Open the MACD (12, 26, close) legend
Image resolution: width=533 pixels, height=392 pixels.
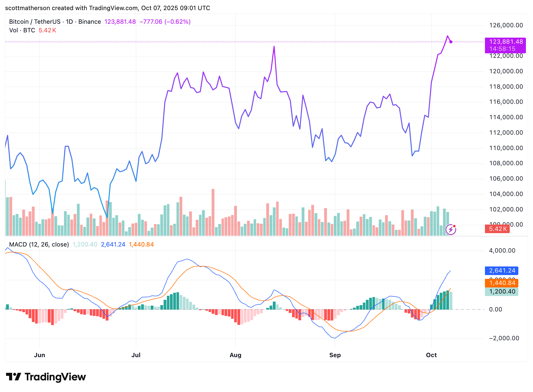click(39, 244)
